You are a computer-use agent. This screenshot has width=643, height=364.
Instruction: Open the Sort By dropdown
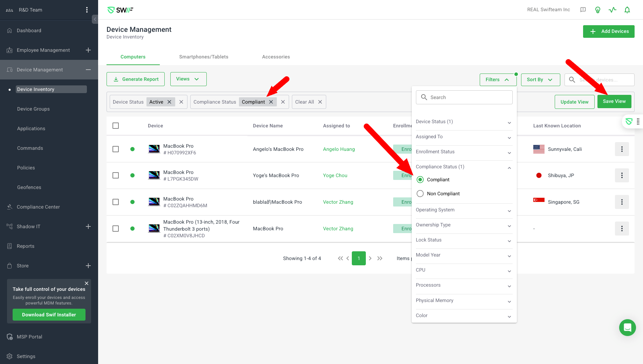tap(540, 80)
